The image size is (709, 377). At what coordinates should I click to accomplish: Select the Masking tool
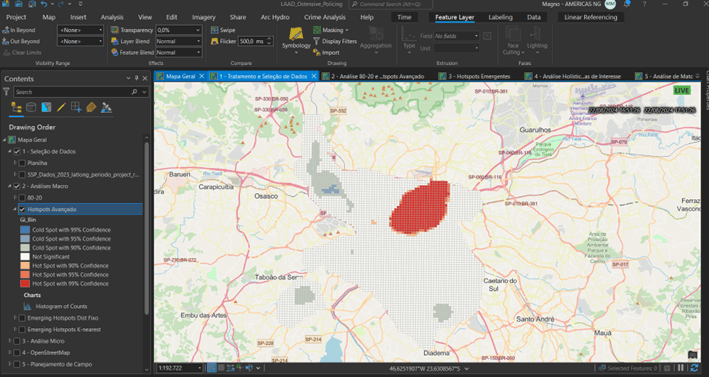click(x=317, y=30)
